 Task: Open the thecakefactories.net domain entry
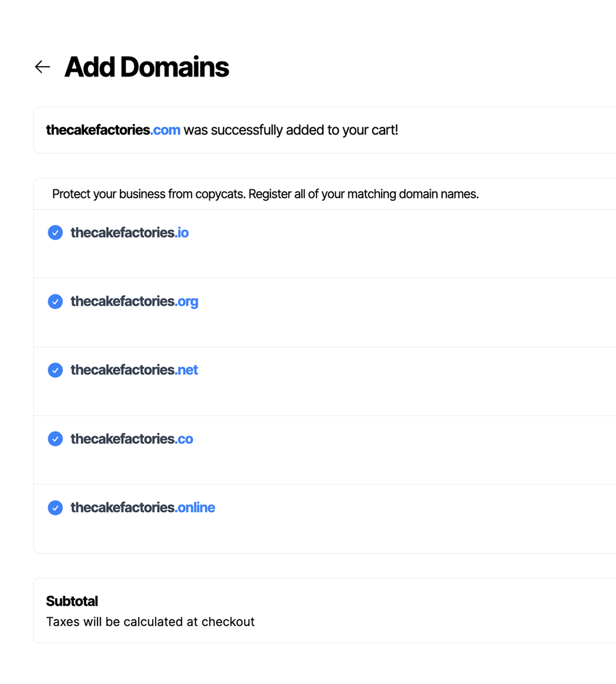coord(134,370)
